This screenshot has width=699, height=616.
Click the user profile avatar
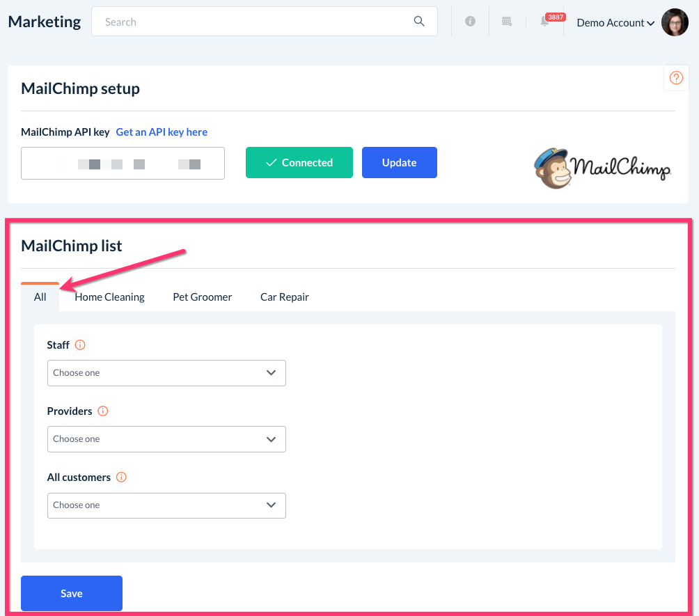pos(675,22)
